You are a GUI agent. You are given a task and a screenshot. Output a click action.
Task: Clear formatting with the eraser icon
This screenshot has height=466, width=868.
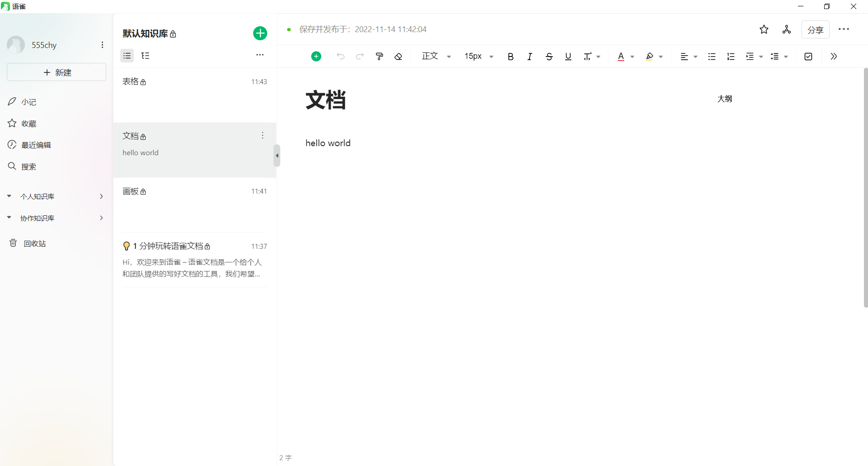point(398,57)
